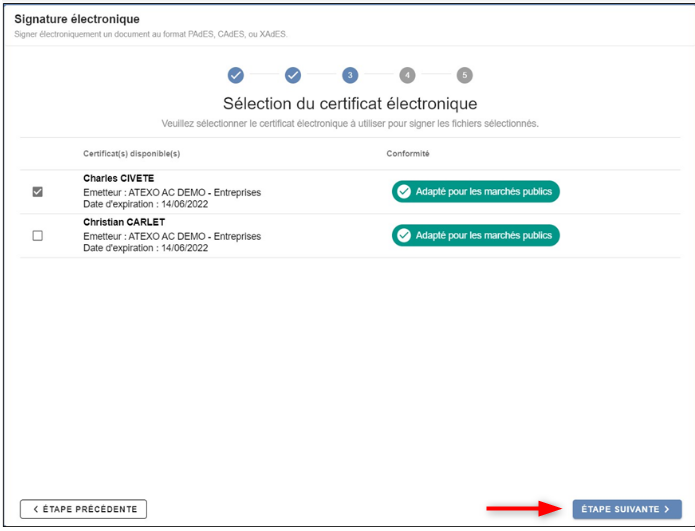This screenshot has width=695, height=531.
Task: Click the checkmark icon in Christian CARLET's conformity badge
Action: coord(404,236)
